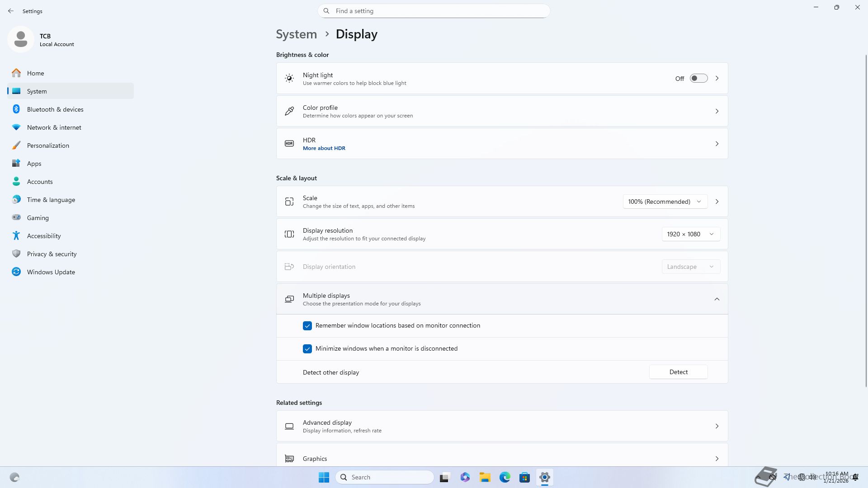Open the Scale percentage dropdown
This screenshot has width=868, height=488.
coord(665,202)
